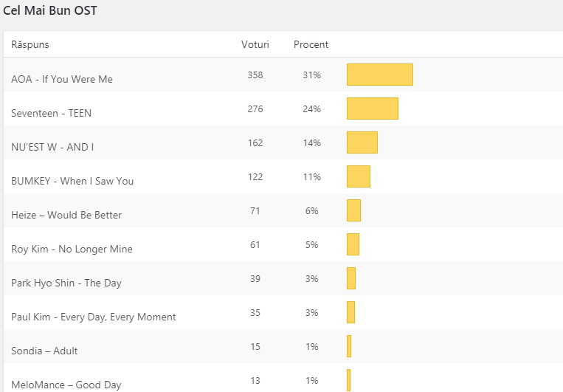
Task: Click the 276 votes value
Action: [x=255, y=109]
